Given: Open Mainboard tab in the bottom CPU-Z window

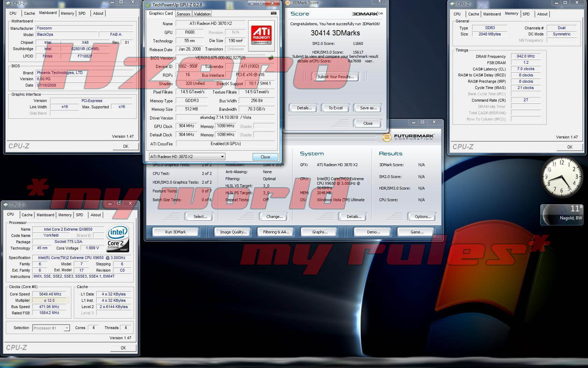Looking at the screenshot, I should click(x=45, y=215).
